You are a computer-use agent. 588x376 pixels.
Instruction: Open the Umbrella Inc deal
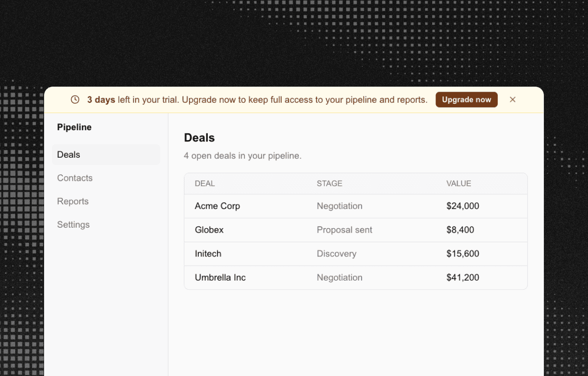356,278
